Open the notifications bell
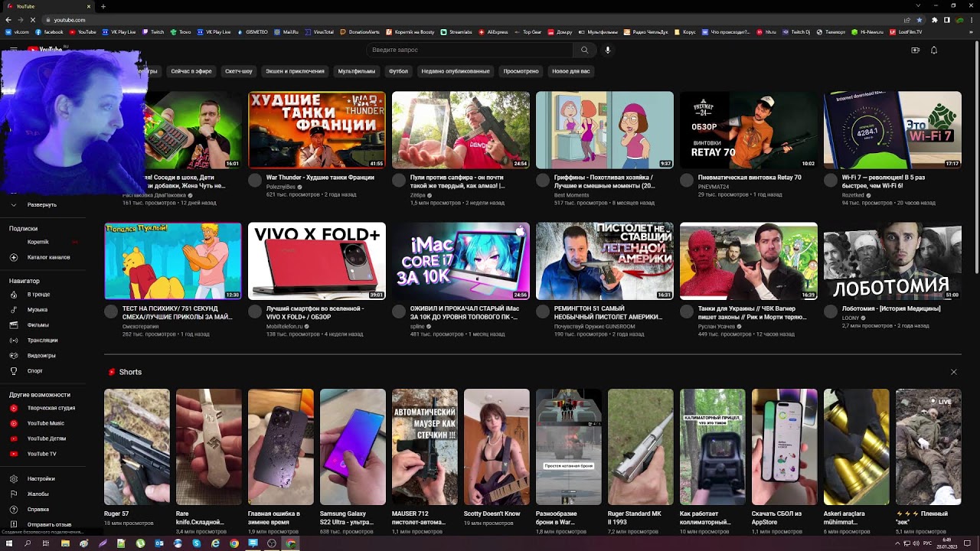The width and height of the screenshot is (980, 551). click(x=934, y=50)
